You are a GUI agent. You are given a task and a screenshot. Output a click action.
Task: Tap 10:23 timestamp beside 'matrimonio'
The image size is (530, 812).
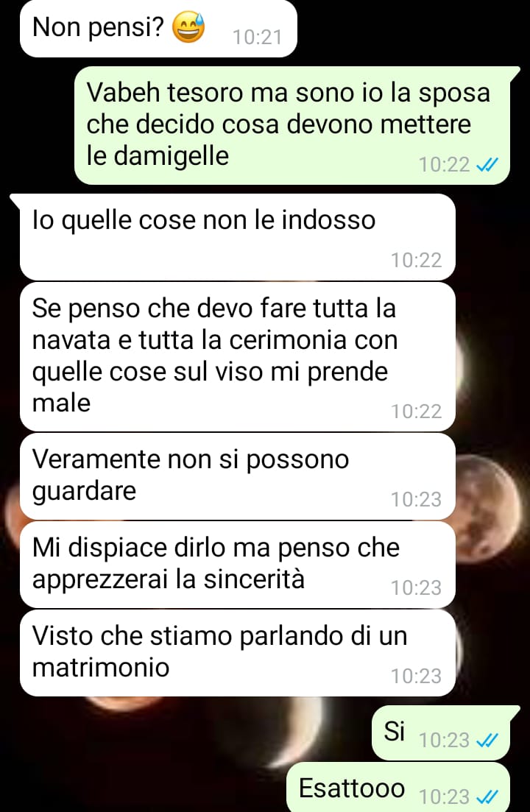416,676
